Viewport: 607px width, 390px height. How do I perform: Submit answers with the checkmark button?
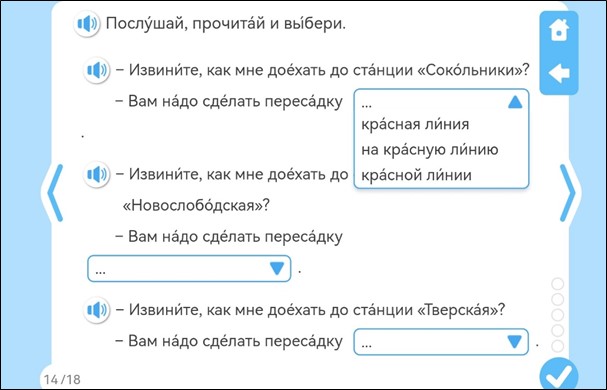point(559,375)
